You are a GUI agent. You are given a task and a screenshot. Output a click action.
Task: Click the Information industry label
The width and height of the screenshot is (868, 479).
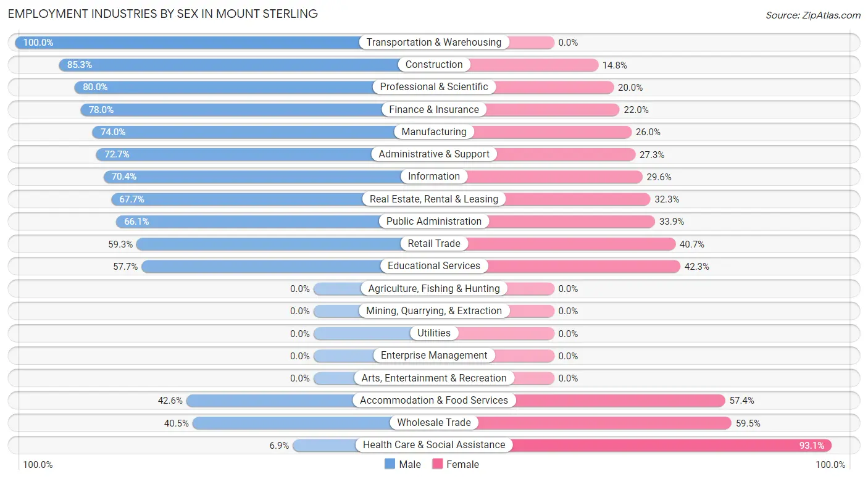point(434,177)
